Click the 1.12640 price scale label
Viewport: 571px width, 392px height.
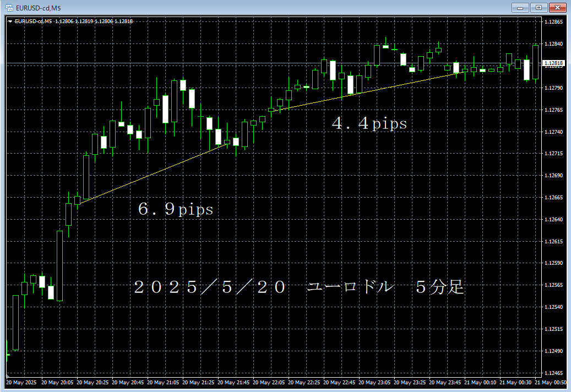point(553,220)
